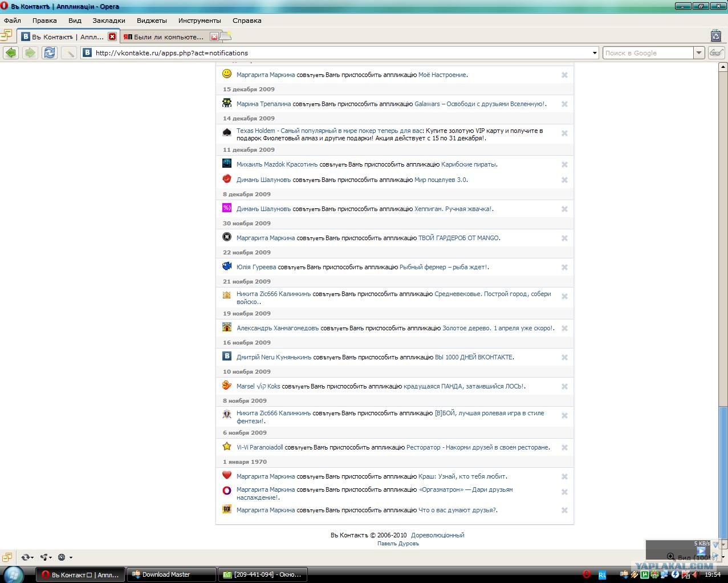The width and height of the screenshot is (728, 583).
Task: Click the vertical page scrollbar thumb
Action: click(723, 471)
